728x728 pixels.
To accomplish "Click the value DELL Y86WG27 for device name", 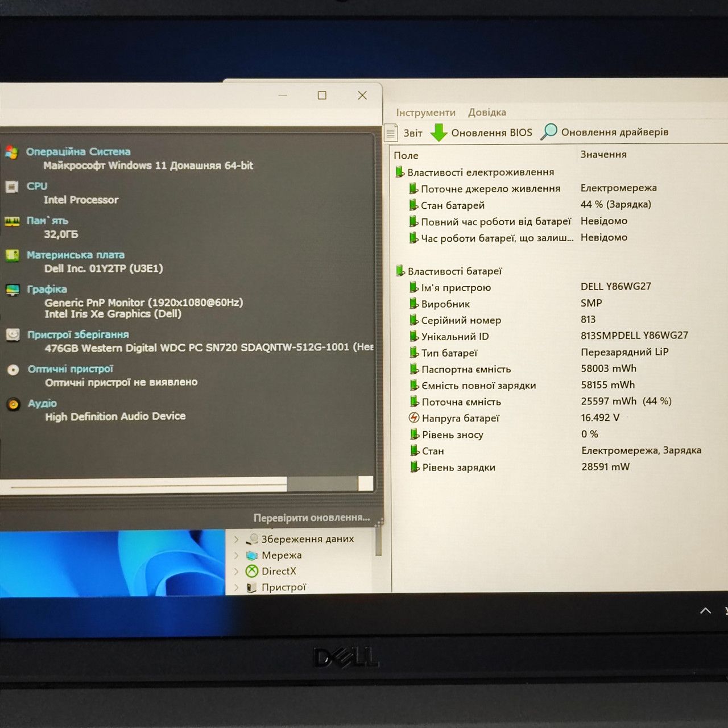I will pos(616,286).
